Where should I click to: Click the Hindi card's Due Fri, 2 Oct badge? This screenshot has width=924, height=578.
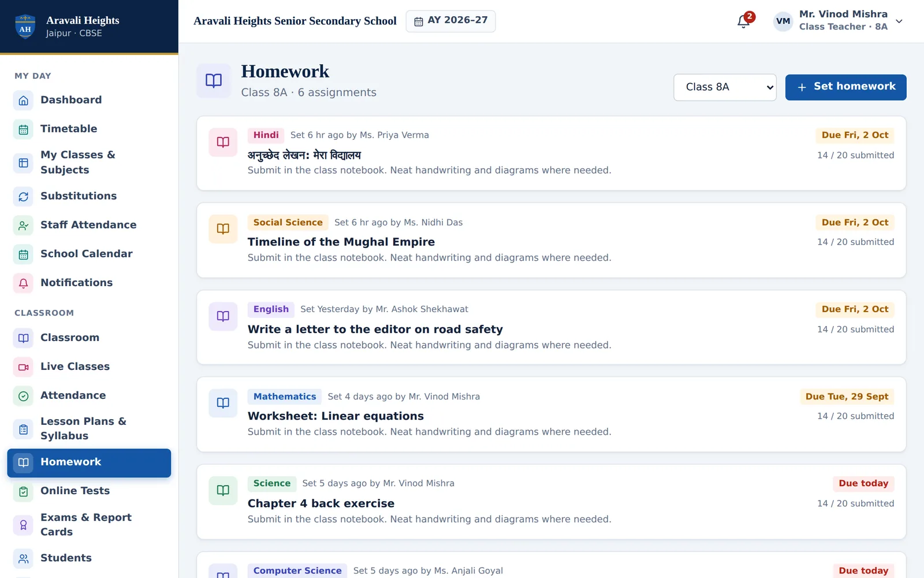coord(855,135)
